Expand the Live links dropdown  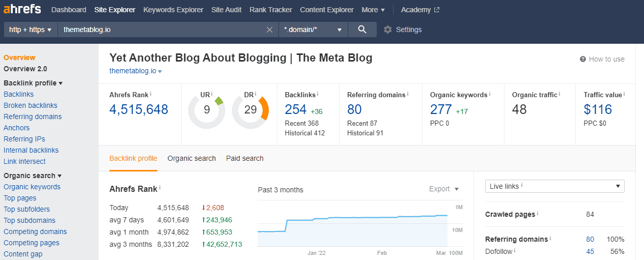pos(554,186)
